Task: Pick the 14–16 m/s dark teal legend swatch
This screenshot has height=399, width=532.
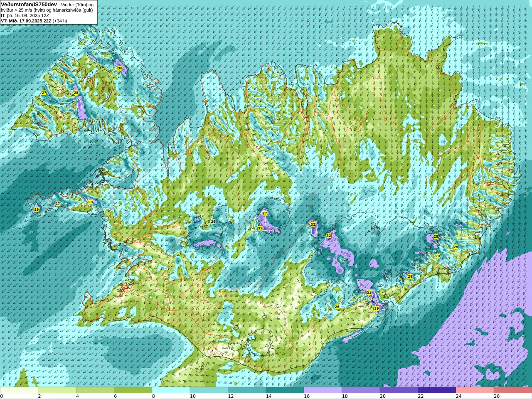Action: pyautogui.click(x=285, y=390)
